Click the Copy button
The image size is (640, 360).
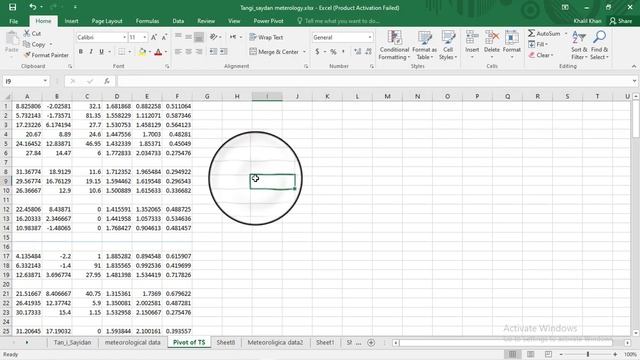(35, 44)
